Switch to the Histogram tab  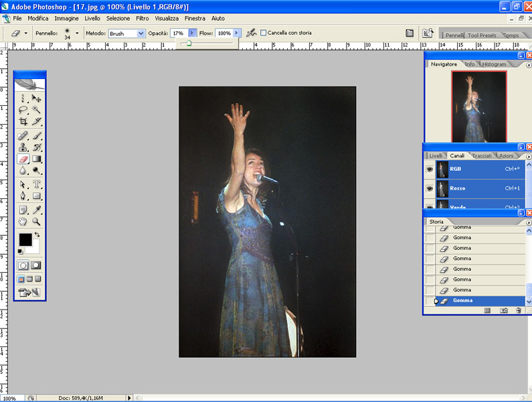pyautogui.click(x=494, y=64)
